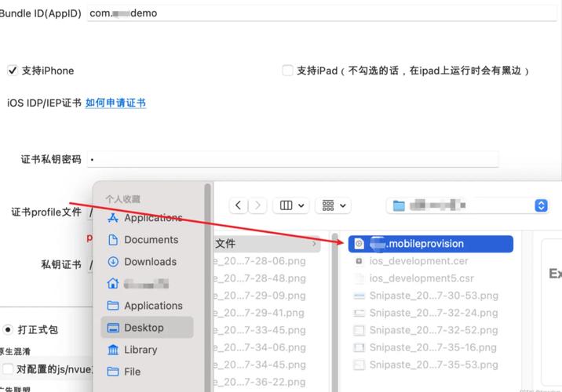Viewport: 562px width, 392px height.
Task: Select the .mobileprovision file
Action: coord(430,244)
